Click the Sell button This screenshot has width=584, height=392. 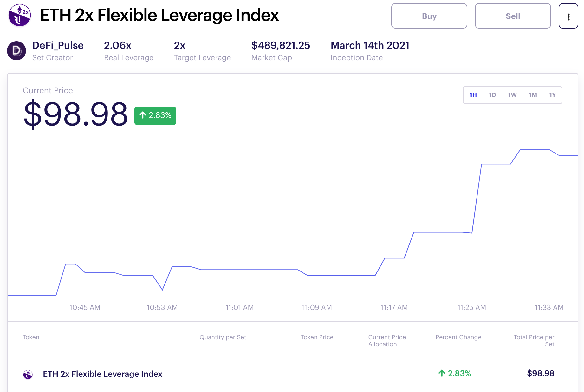[x=513, y=16]
